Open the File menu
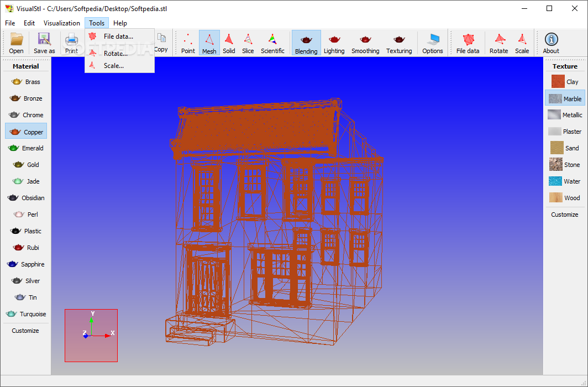The height and width of the screenshot is (387, 588). 10,23
